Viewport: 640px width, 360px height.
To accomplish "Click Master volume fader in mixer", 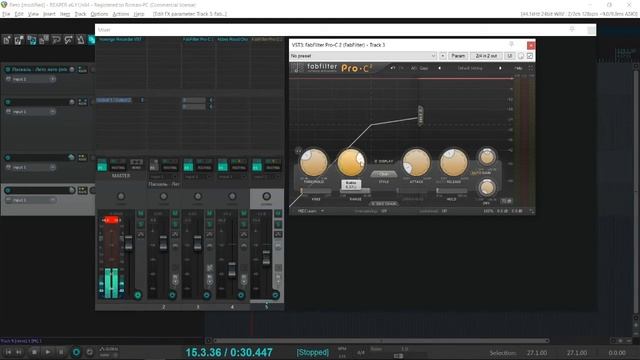I will [129, 242].
